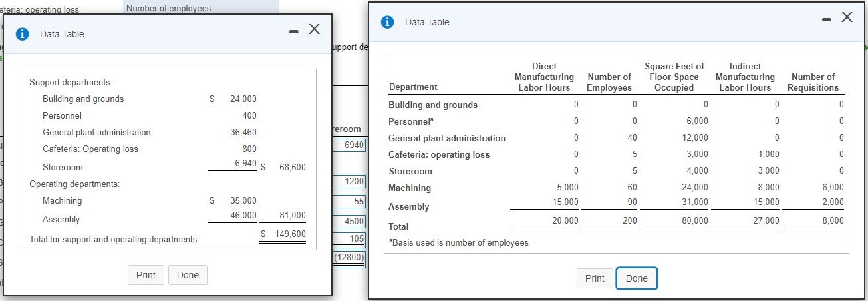
Task: Click the 149,600 total in left table
Action: 290,234
